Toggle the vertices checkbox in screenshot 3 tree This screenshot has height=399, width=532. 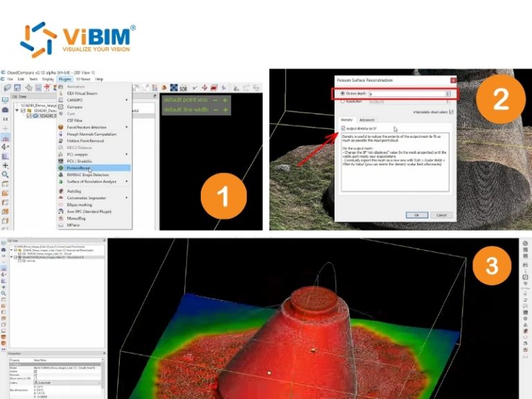(19, 261)
